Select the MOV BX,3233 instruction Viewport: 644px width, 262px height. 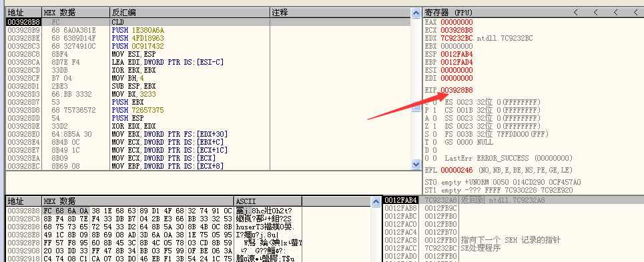pos(208,94)
